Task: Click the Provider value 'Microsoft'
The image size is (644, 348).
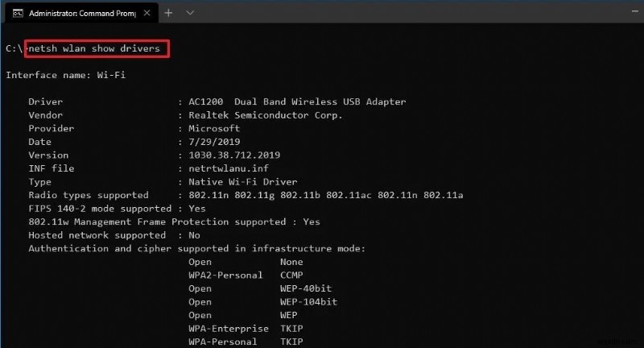Action: coord(214,128)
